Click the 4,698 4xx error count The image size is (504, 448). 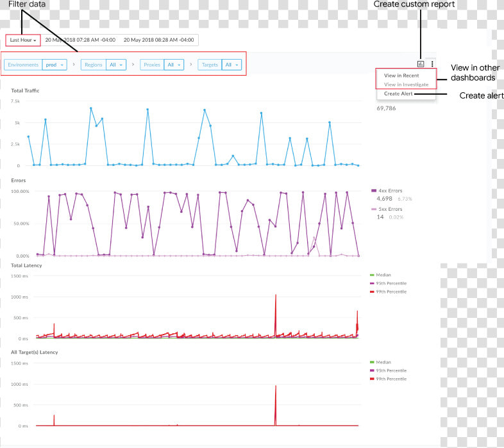384,199
